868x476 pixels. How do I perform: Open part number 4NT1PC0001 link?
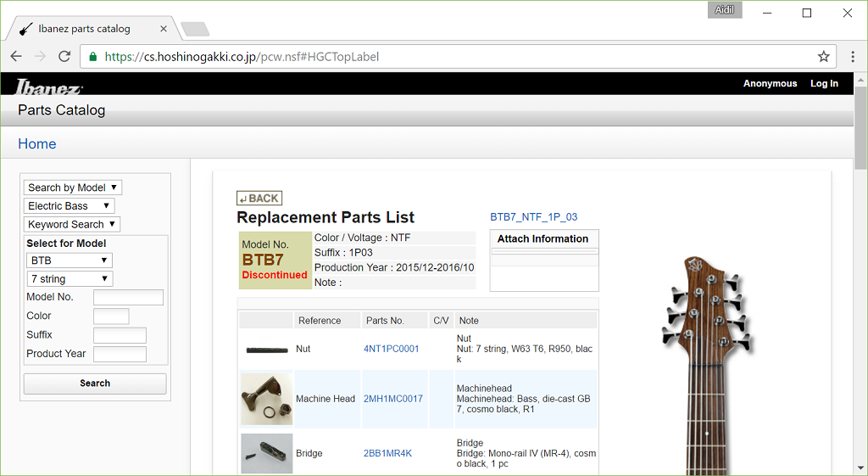(x=392, y=349)
